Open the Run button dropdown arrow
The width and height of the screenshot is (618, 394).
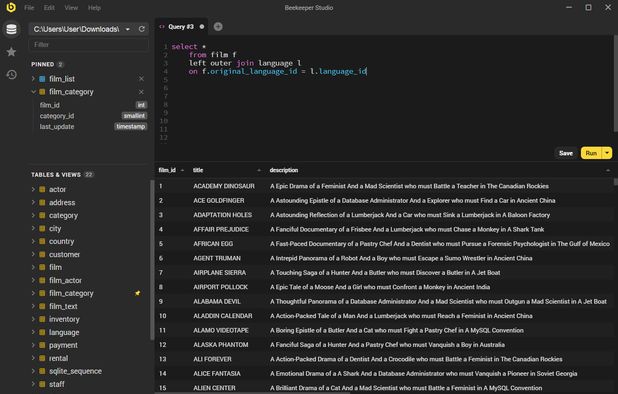pos(607,153)
